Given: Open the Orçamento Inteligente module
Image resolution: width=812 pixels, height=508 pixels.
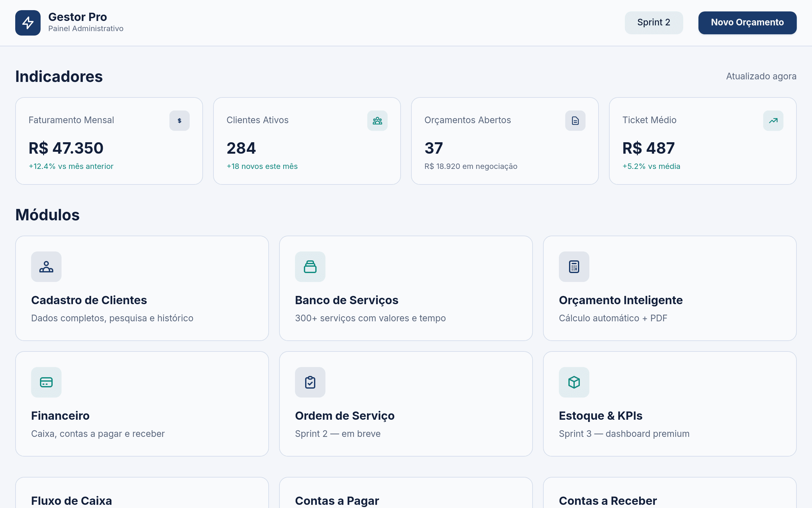Looking at the screenshot, I should (x=670, y=288).
